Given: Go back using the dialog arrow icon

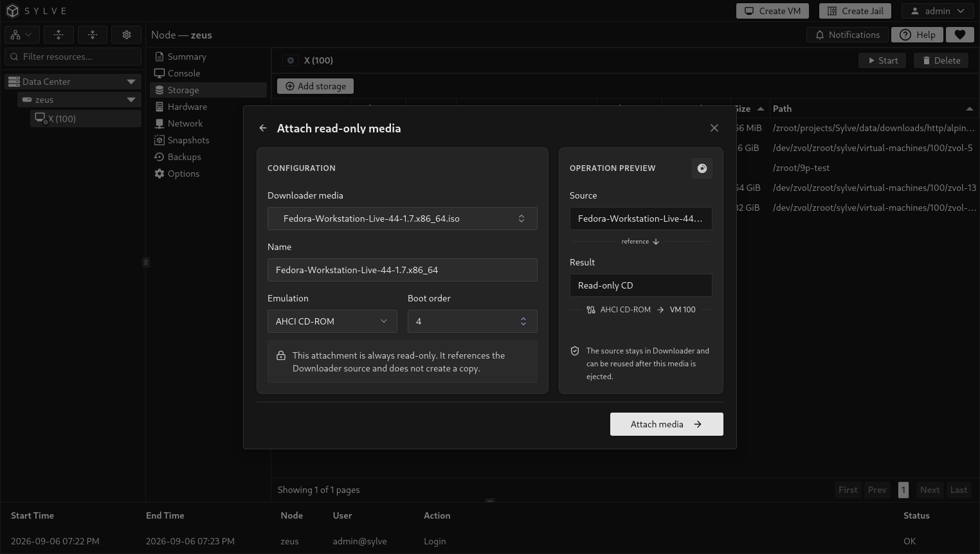Looking at the screenshot, I should 263,128.
